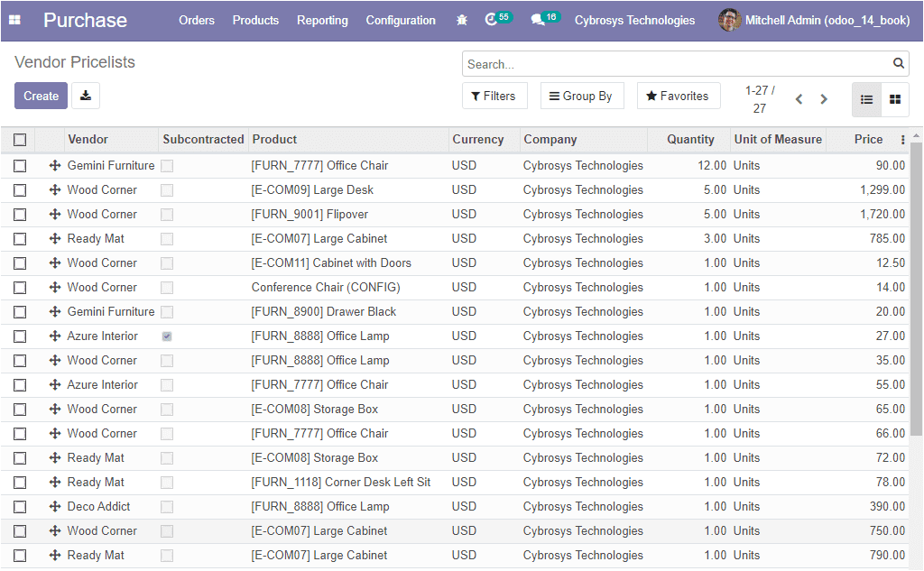Click the search magnifier icon
This screenshot has height=571, width=924.
[x=898, y=63]
